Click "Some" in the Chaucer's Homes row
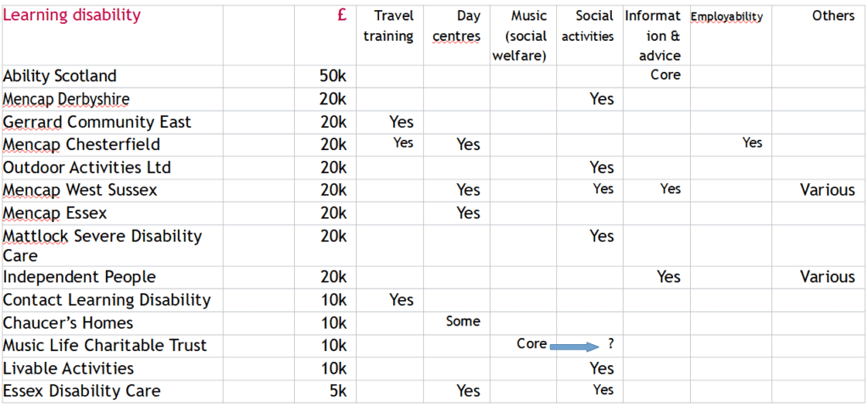 coord(463,321)
